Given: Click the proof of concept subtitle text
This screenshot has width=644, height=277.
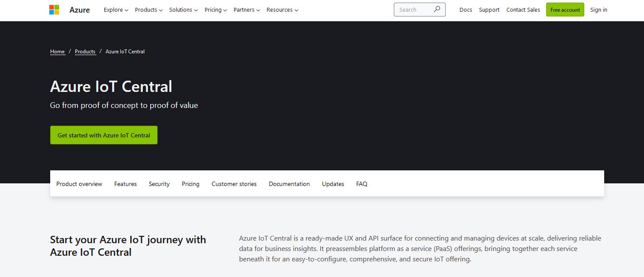Looking at the screenshot, I should click(x=124, y=105).
